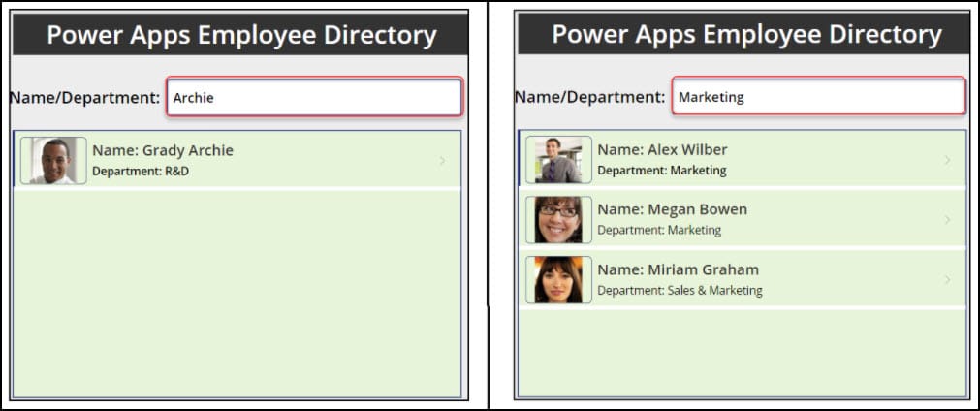Select "Name: Miriam Graham" text
The height and width of the screenshot is (411, 980).
(x=679, y=269)
